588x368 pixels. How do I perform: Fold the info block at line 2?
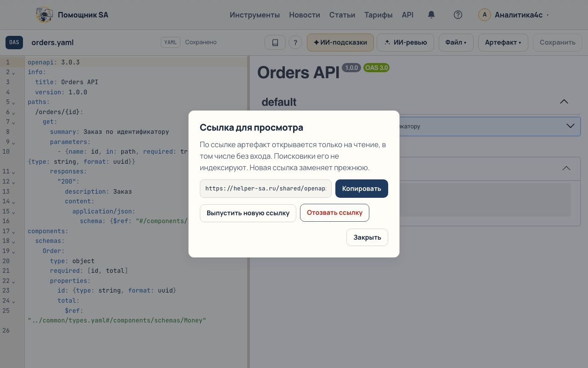coord(13,73)
